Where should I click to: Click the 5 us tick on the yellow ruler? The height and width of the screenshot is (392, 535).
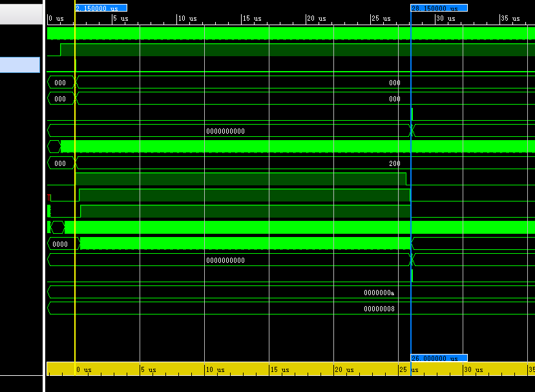149,370
